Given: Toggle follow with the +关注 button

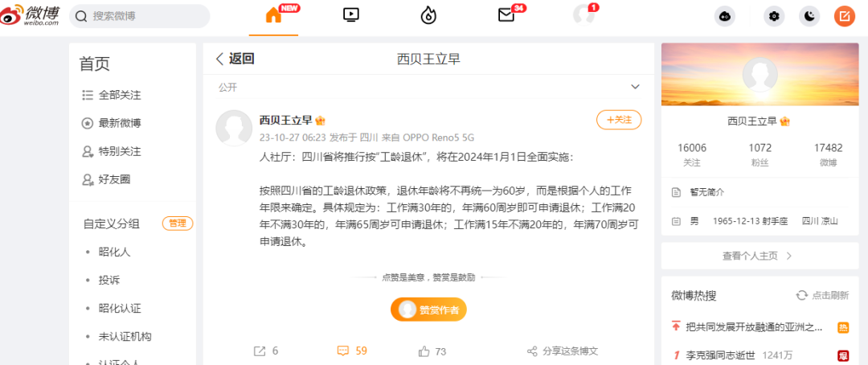Looking at the screenshot, I should coord(619,120).
